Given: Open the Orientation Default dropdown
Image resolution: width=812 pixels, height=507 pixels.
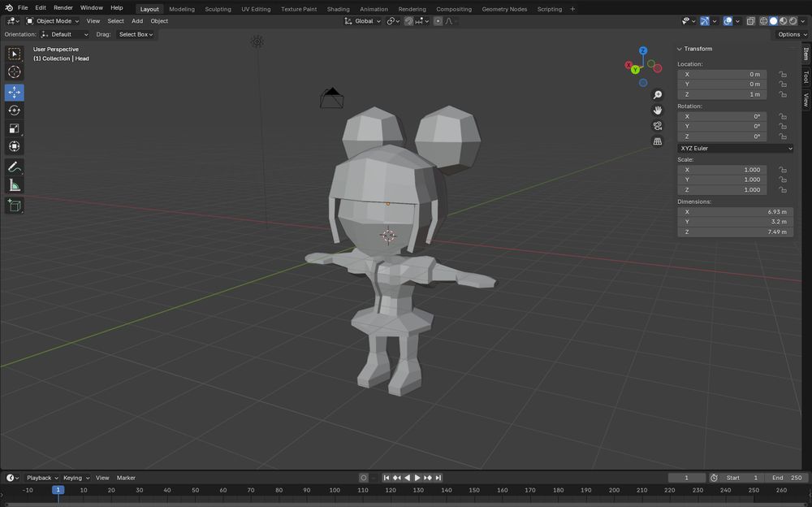Looking at the screenshot, I should pos(65,35).
